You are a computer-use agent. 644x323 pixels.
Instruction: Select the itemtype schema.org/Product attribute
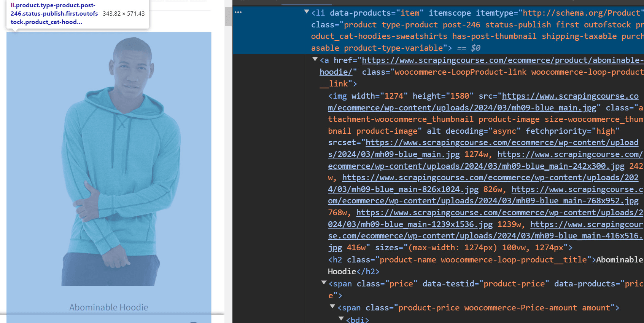(560, 13)
